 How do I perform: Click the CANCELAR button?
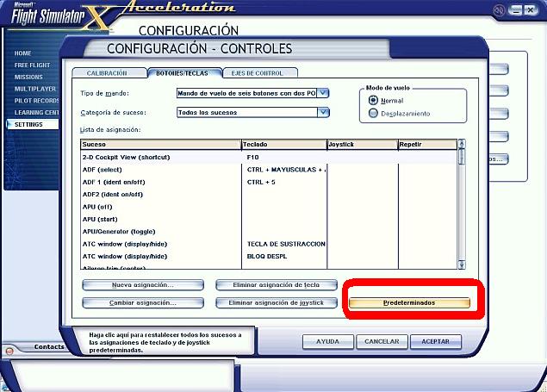point(382,341)
